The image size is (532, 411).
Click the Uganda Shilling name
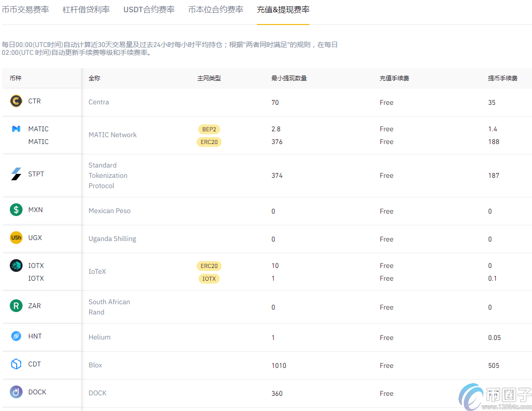point(112,239)
